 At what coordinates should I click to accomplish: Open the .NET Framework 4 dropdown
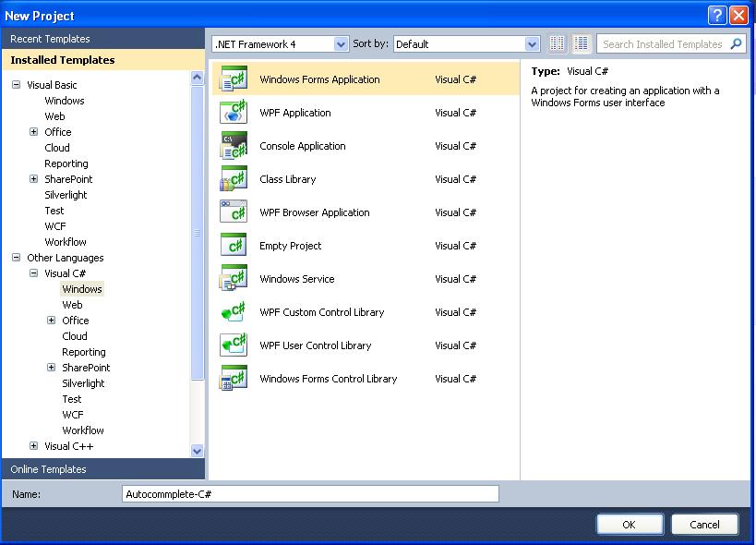[x=341, y=44]
